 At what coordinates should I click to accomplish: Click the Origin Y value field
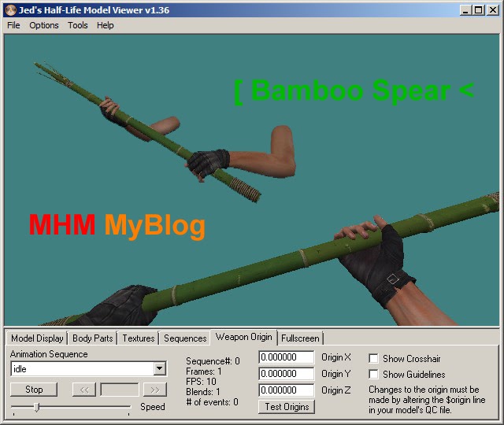tap(286, 374)
